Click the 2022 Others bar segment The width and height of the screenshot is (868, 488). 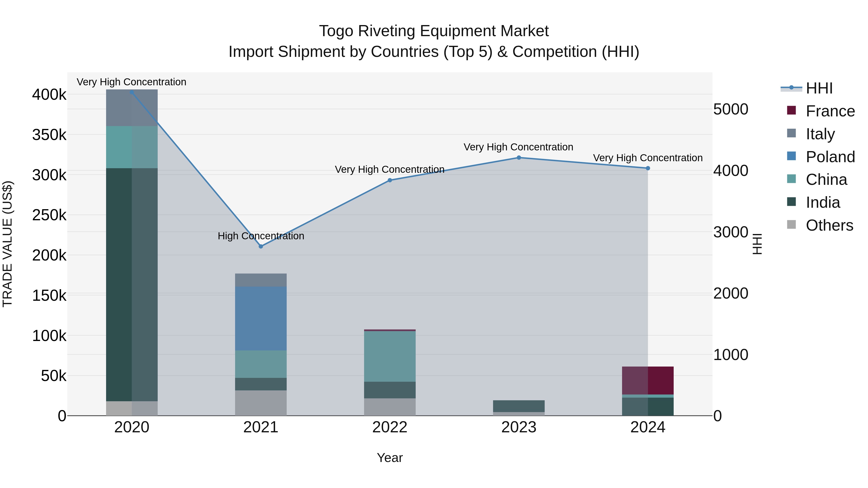tap(390, 407)
